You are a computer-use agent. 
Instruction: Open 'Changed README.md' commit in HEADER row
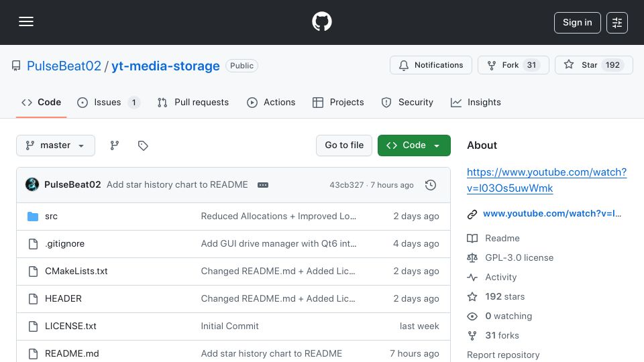click(x=278, y=299)
